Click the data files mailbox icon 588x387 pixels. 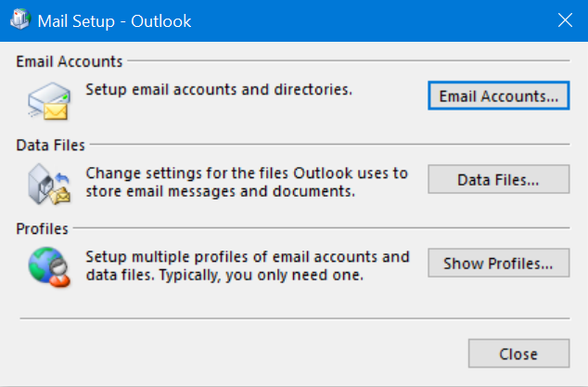[x=49, y=184]
